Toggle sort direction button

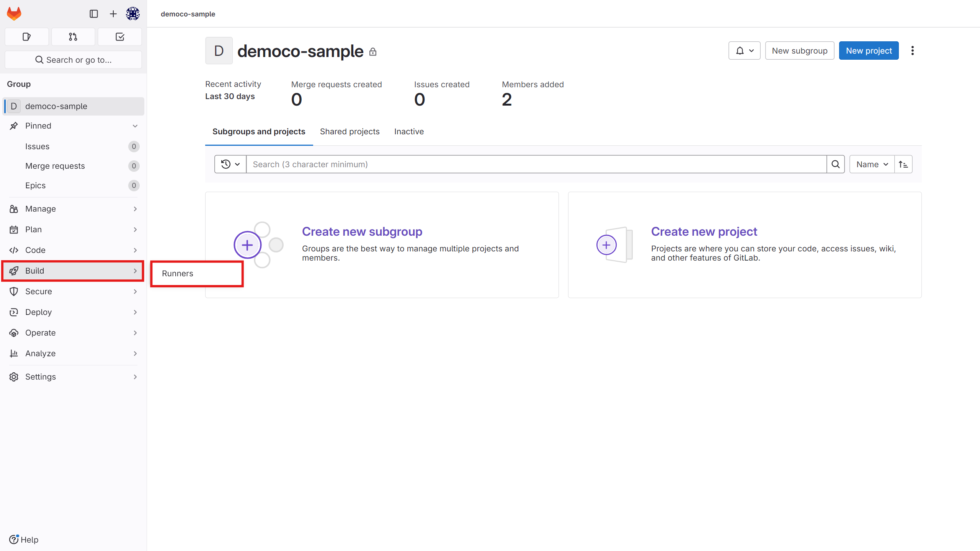(x=903, y=164)
